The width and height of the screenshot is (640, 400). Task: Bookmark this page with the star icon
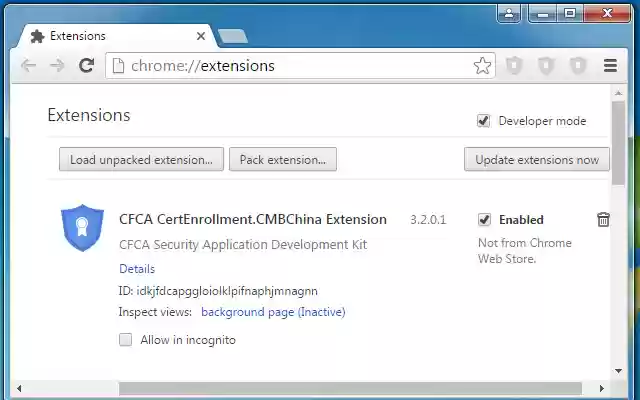coord(482,66)
